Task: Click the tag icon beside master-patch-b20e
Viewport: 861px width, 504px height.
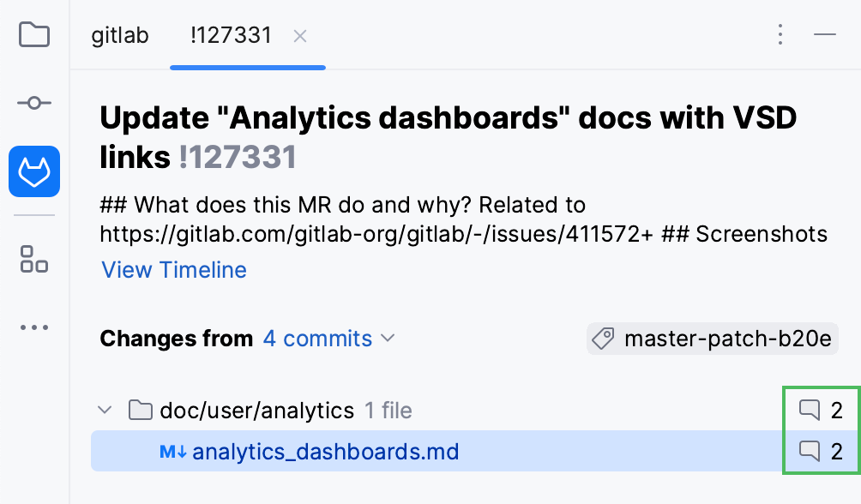Action: point(604,339)
